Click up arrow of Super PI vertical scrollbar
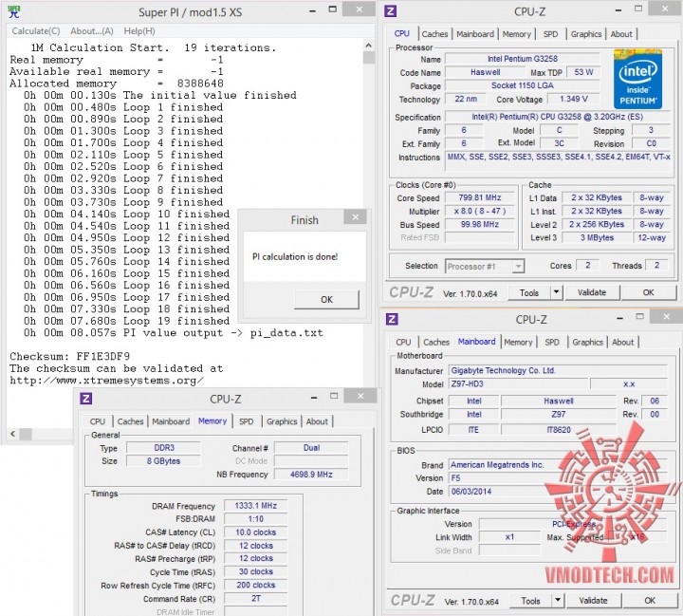The width and height of the screenshot is (683, 616). 368,46
